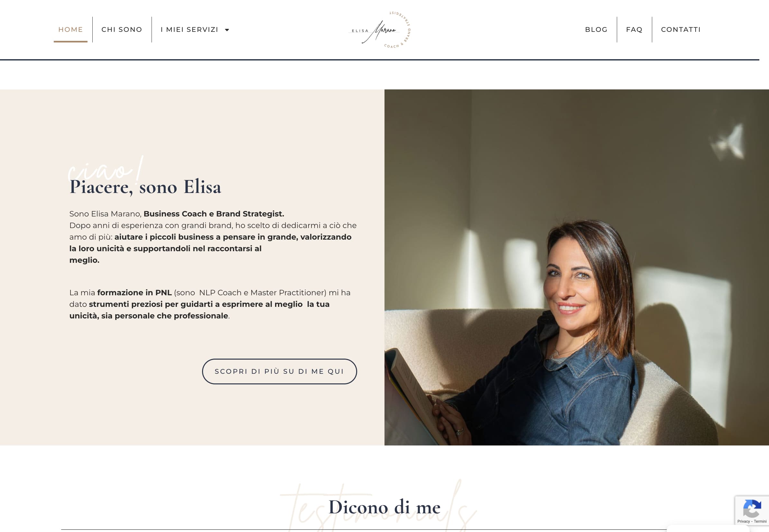Viewport: 769px width, 532px height.
Task: Click the formazione in PNL bold text
Action: pyautogui.click(x=134, y=293)
